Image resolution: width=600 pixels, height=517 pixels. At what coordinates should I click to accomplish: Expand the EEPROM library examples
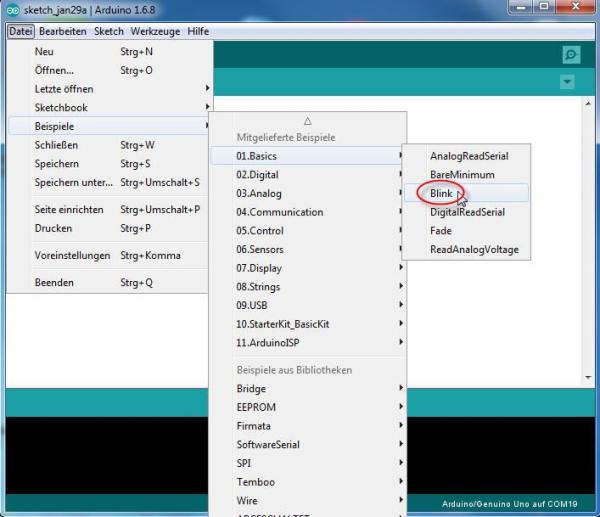click(256, 407)
